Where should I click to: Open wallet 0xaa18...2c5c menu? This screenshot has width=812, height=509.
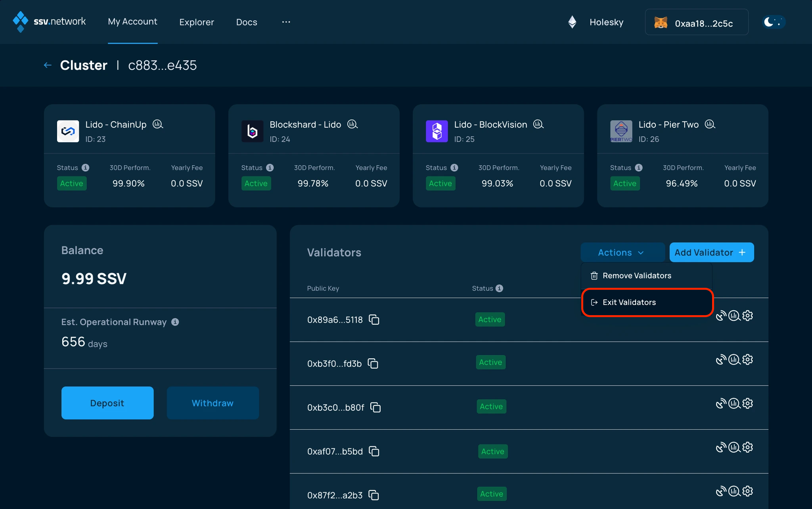coord(697,22)
